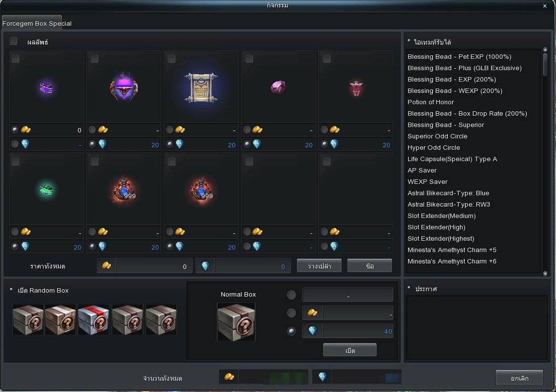Tick the checkbox on the purple helmet slot
556x392 pixels.
tap(94, 59)
